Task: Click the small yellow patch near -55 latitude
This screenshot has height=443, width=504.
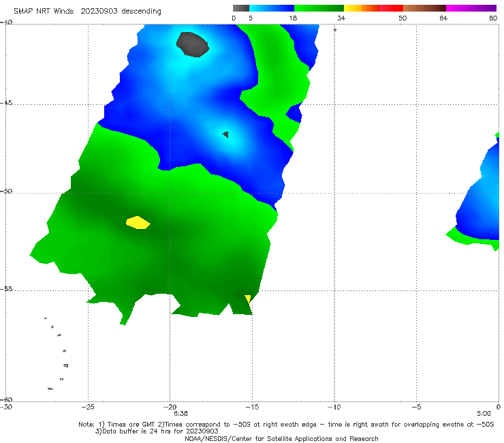Action: pos(248,299)
